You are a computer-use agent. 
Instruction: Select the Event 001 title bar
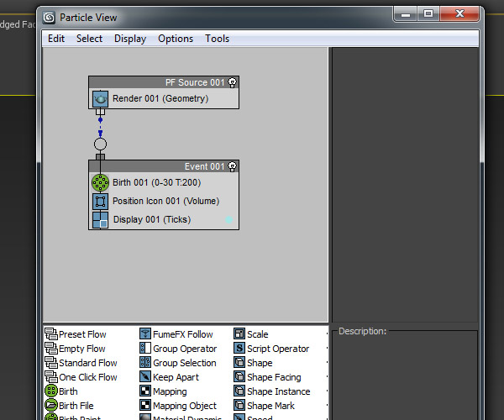[x=164, y=166]
